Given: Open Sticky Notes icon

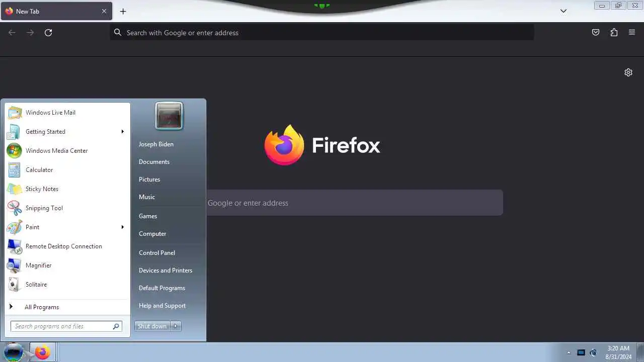Looking at the screenshot, I should point(14,189).
